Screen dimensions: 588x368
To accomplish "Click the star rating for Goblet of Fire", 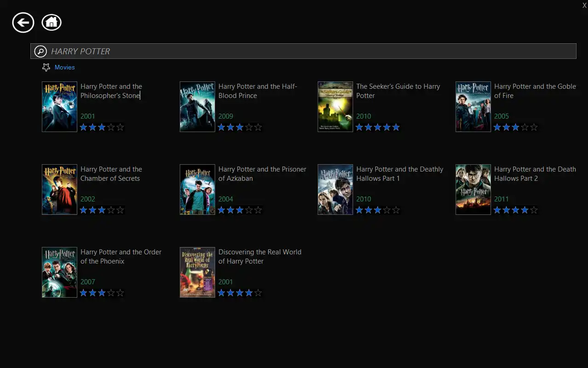I will pyautogui.click(x=516, y=127).
